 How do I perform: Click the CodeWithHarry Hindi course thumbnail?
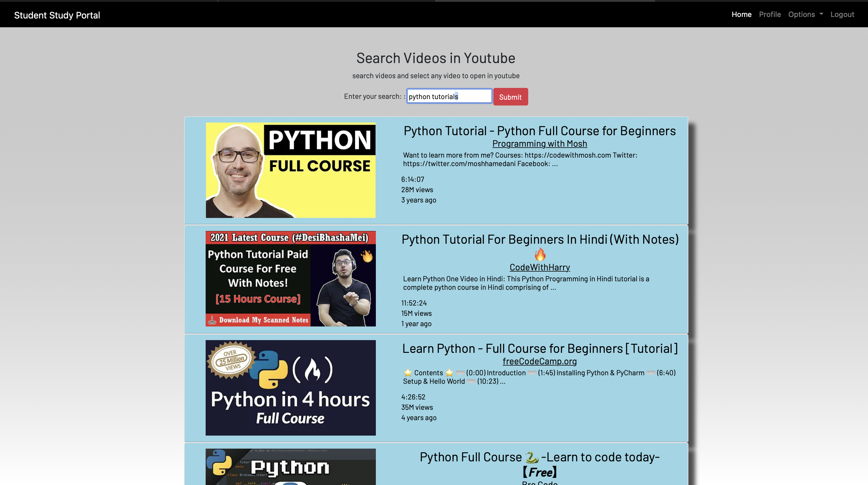(290, 278)
